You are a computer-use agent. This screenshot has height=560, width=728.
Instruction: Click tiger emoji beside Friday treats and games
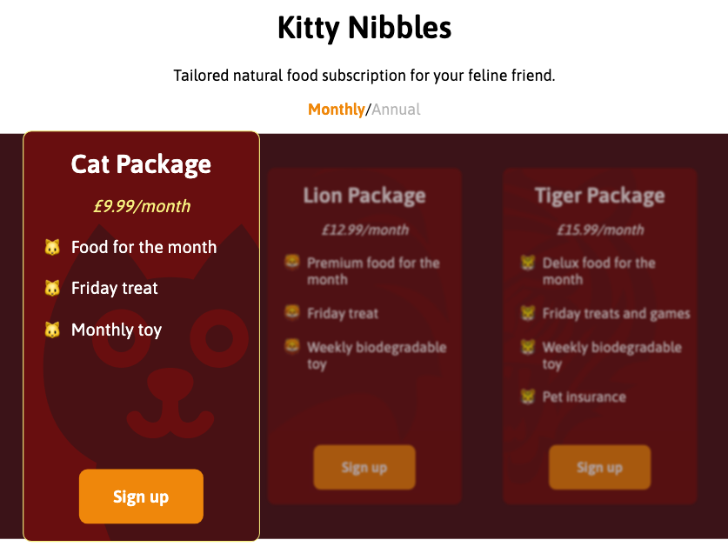click(527, 313)
